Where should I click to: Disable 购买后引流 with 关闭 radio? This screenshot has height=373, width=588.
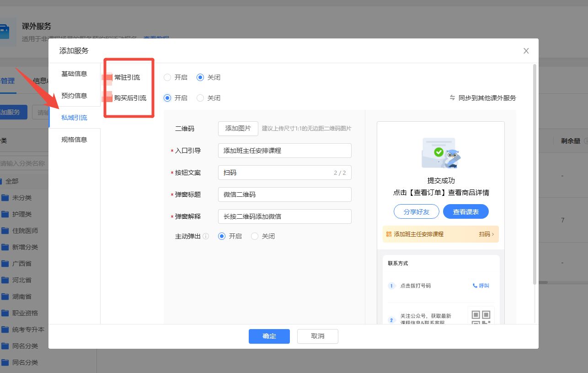(200, 98)
